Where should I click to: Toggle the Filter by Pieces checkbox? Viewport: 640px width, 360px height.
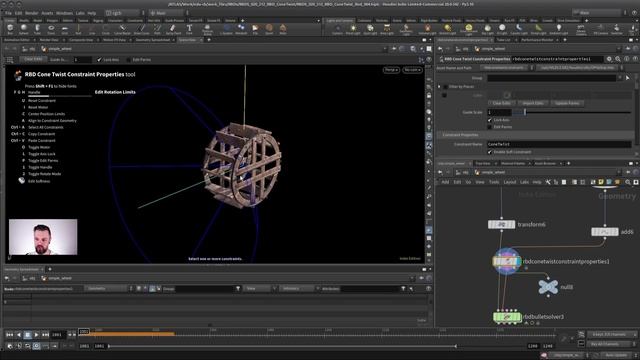point(445,87)
